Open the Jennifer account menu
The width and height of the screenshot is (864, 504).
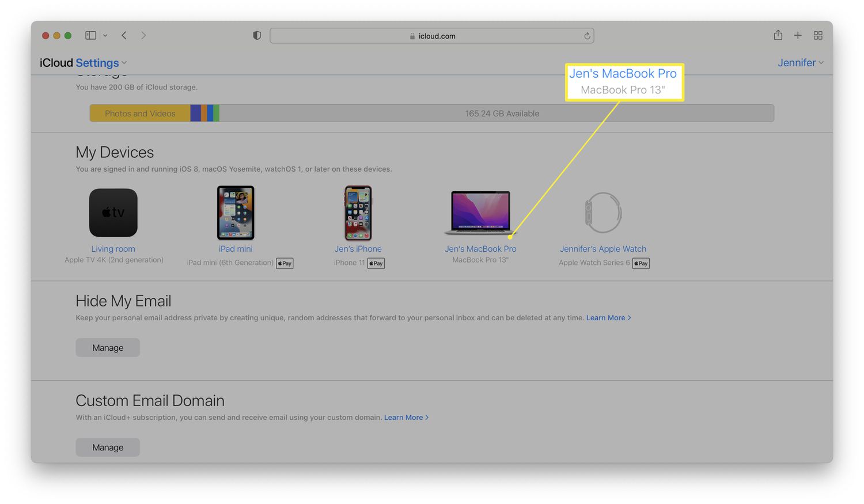pyautogui.click(x=800, y=63)
